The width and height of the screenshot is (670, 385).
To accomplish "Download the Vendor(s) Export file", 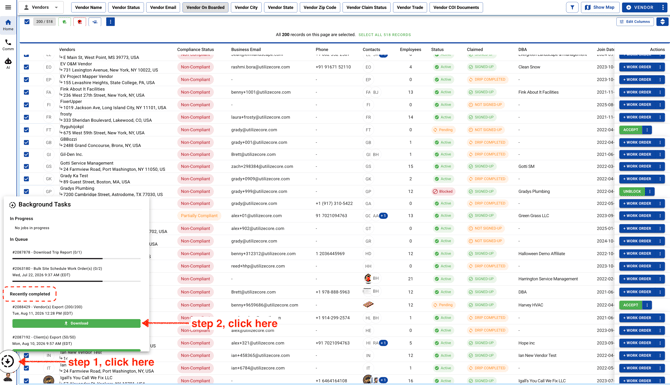I will (x=76, y=323).
